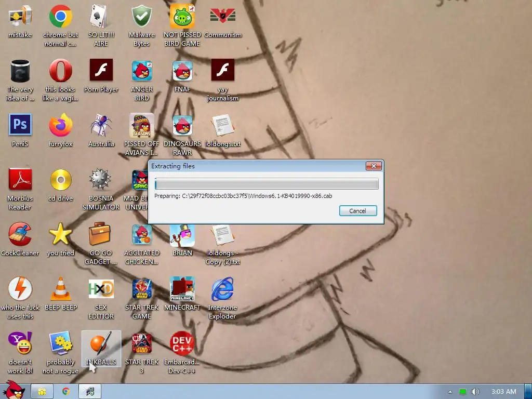This screenshot has width=532, height=399.
Task: Select the 'FNAF' Angry Birds icon
Action: [182, 71]
